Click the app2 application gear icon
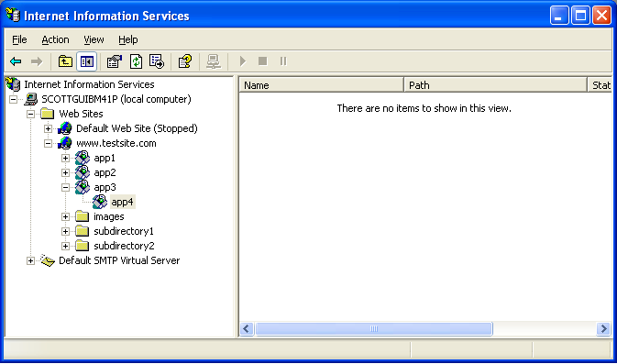This screenshot has height=364, width=617. 83,172
